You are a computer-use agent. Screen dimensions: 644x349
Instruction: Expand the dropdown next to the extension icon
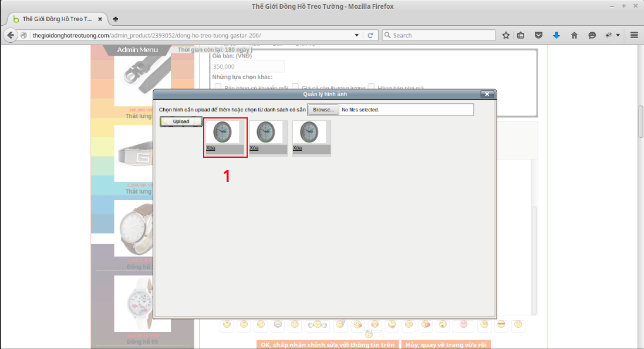618,35
